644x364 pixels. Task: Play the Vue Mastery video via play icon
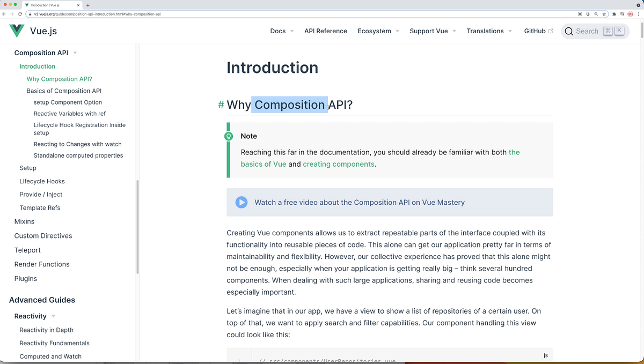[241, 202]
